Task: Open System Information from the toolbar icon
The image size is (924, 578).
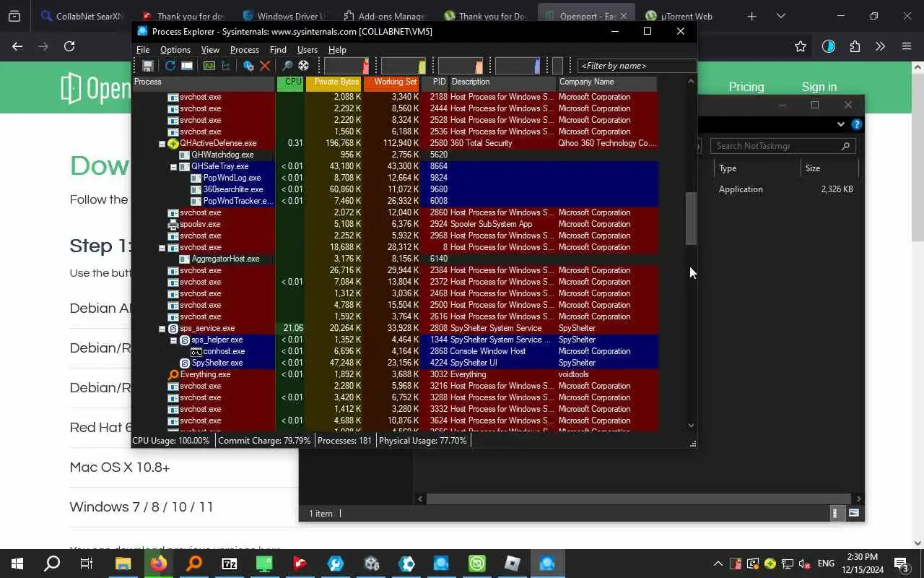Action: pos(187,66)
